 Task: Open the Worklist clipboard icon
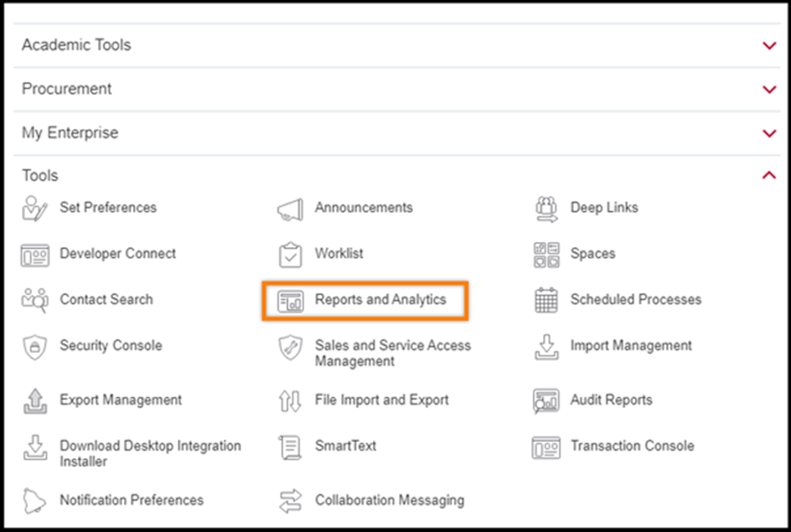(290, 255)
